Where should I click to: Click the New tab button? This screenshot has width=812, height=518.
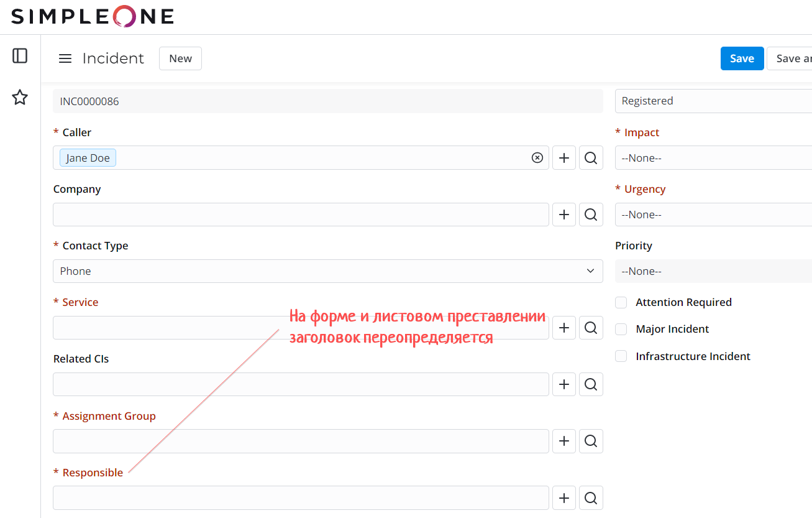[180, 58]
